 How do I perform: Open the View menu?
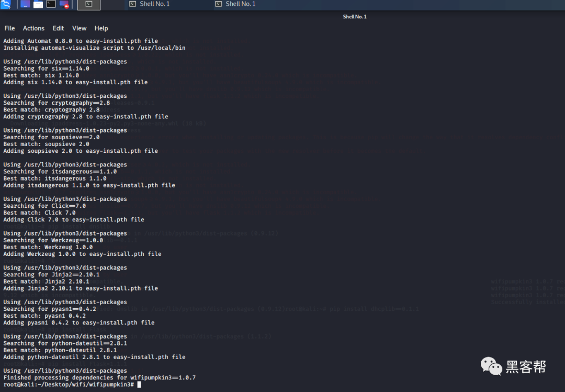pyautogui.click(x=79, y=28)
